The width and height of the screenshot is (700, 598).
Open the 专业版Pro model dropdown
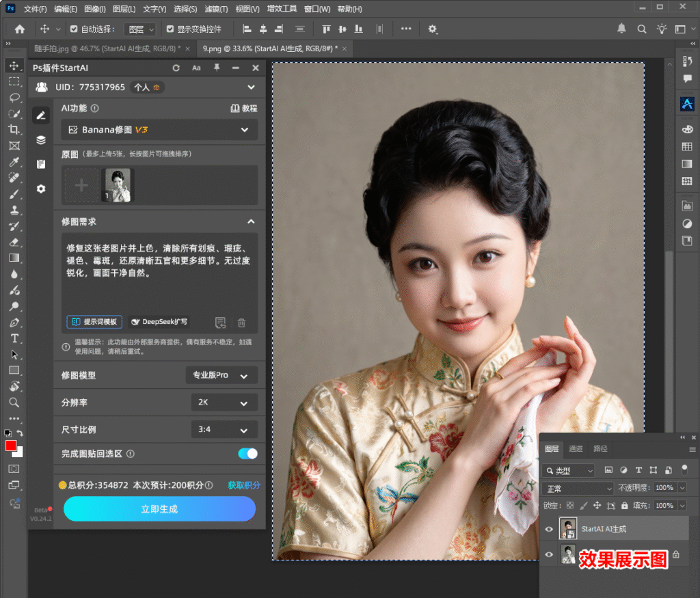pyautogui.click(x=221, y=375)
